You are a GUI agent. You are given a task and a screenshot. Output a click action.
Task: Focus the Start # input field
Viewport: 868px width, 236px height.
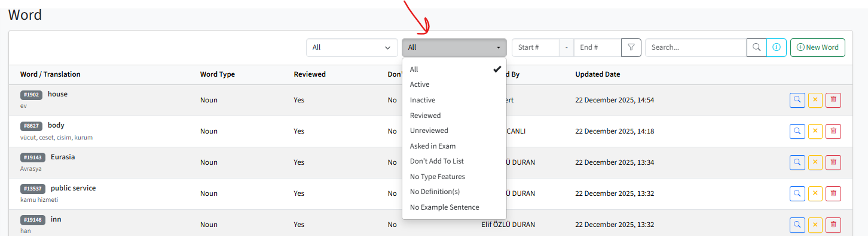[x=536, y=47]
